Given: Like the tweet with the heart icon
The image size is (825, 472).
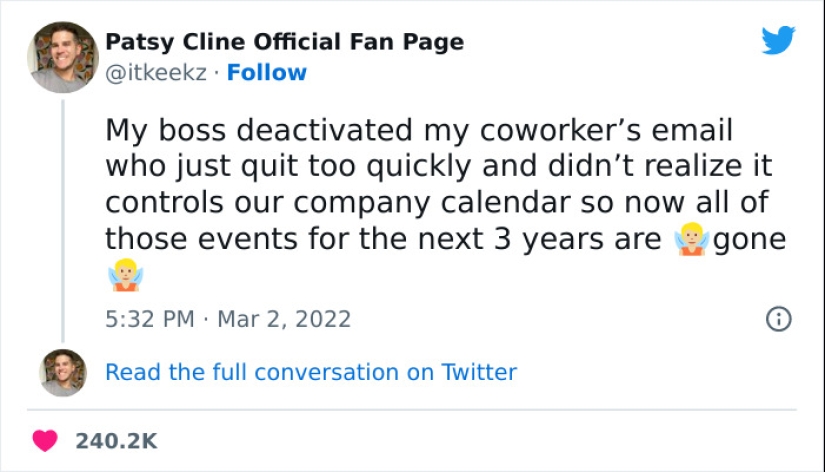Looking at the screenshot, I should pyautogui.click(x=44, y=440).
